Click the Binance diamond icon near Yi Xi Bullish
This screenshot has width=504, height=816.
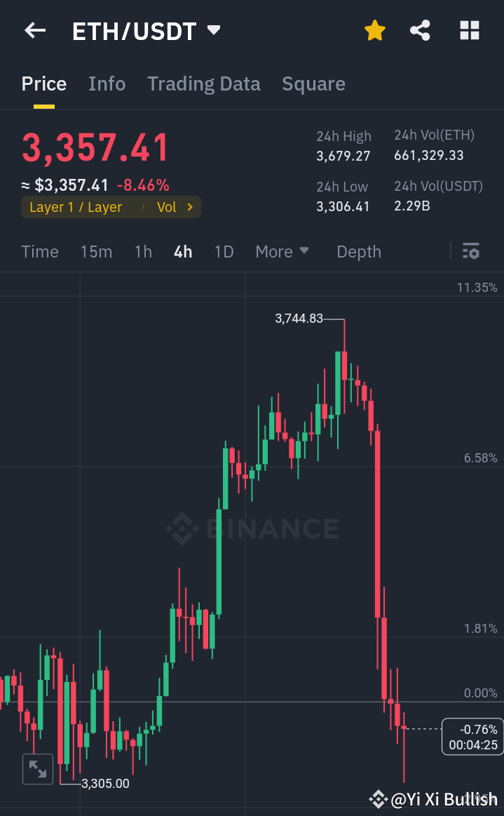[x=379, y=799]
